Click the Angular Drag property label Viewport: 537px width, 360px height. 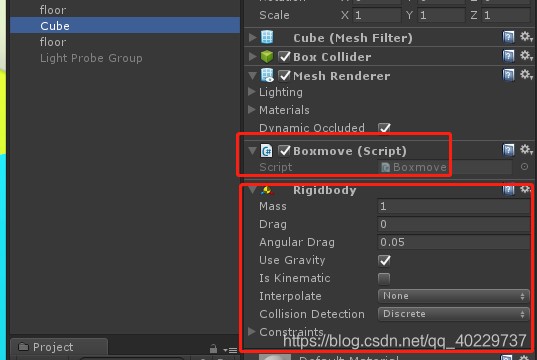[297, 242]
